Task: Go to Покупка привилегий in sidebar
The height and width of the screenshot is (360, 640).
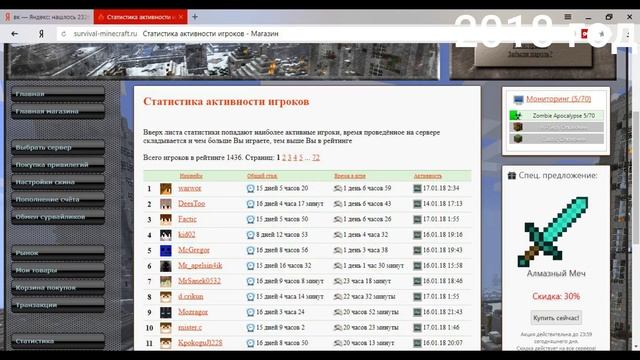Action: (x=58, y=165)
